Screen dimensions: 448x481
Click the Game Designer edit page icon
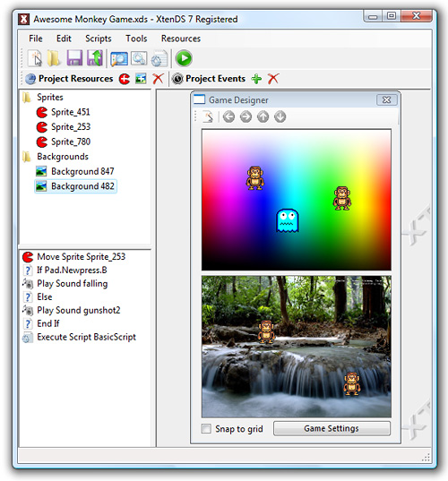point(208,116)
